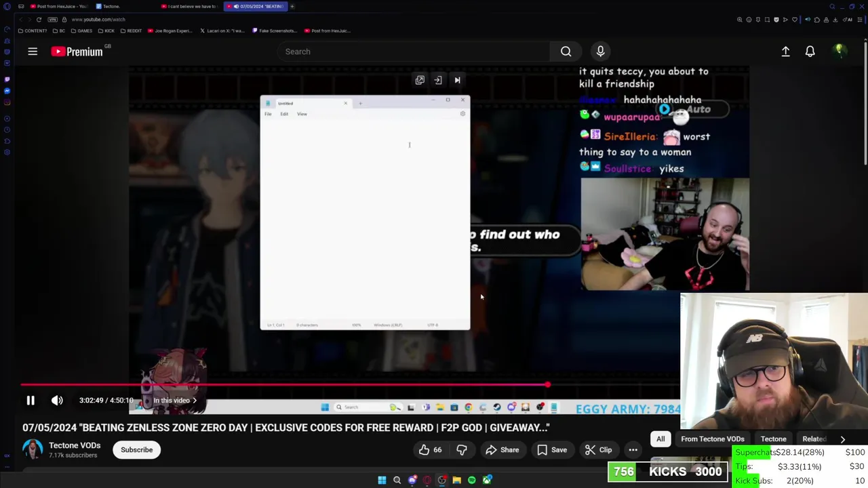Image resolution: width=868 pixels, height=488 pixels.
Task: Open the Tectone VODs channel name link
Action: [x=75, y=445]
